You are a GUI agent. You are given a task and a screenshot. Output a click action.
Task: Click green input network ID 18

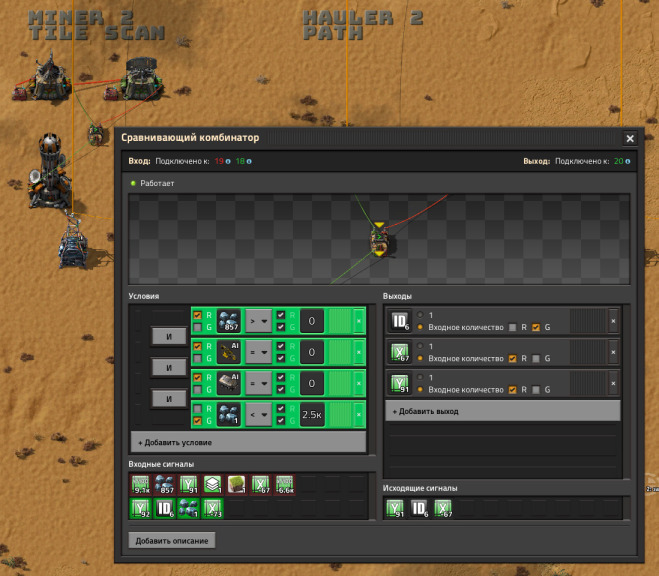pos(240,161)
